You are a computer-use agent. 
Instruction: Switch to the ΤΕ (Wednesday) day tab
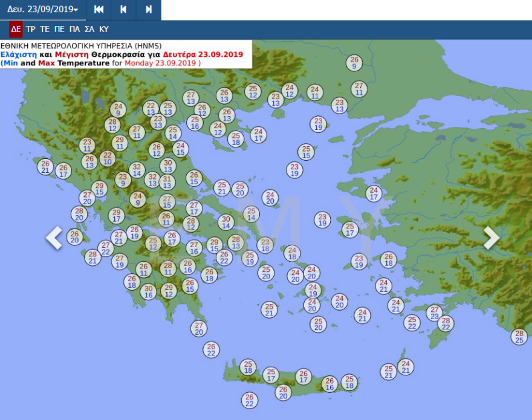point(45,29)
